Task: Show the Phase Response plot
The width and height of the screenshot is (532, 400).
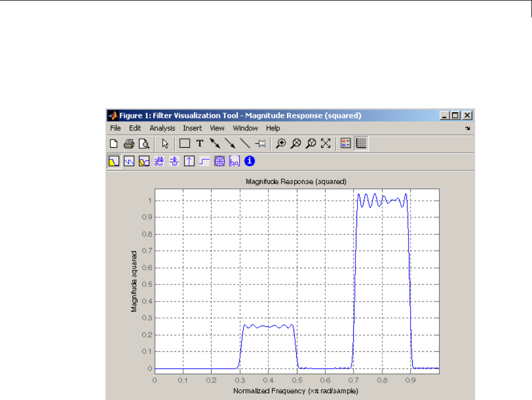Action: pos(129,161)
